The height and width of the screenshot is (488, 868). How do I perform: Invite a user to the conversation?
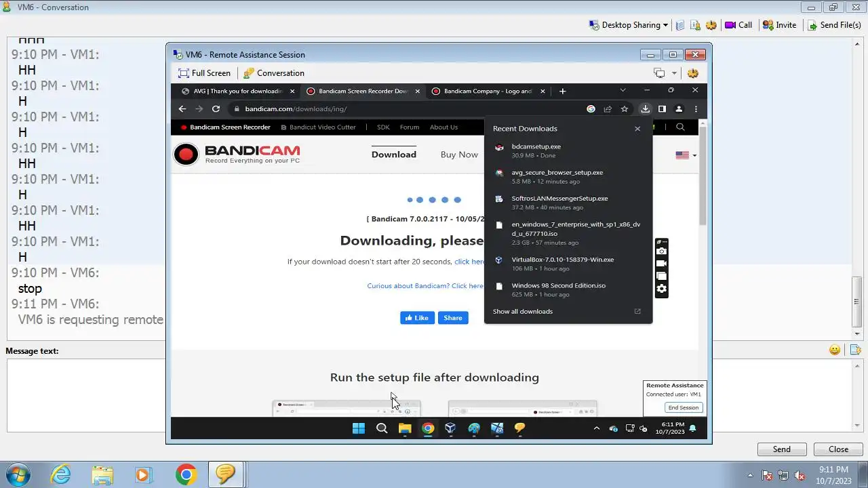tap(779, 25)
